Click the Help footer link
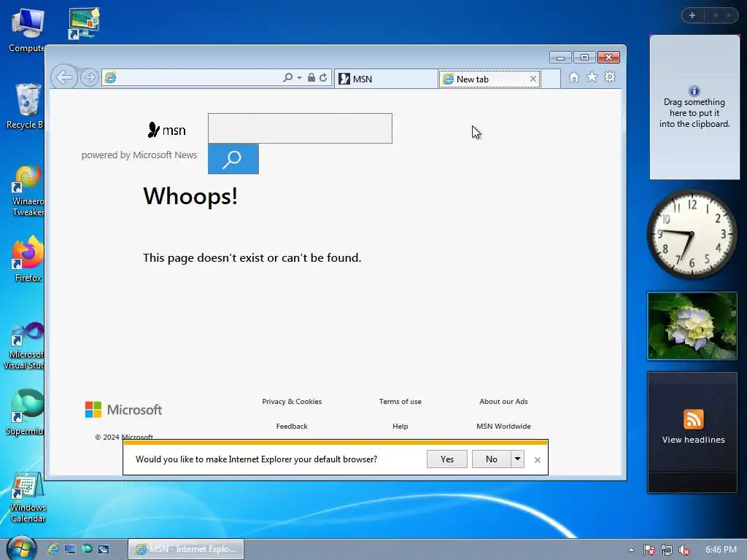 point(400,426)
